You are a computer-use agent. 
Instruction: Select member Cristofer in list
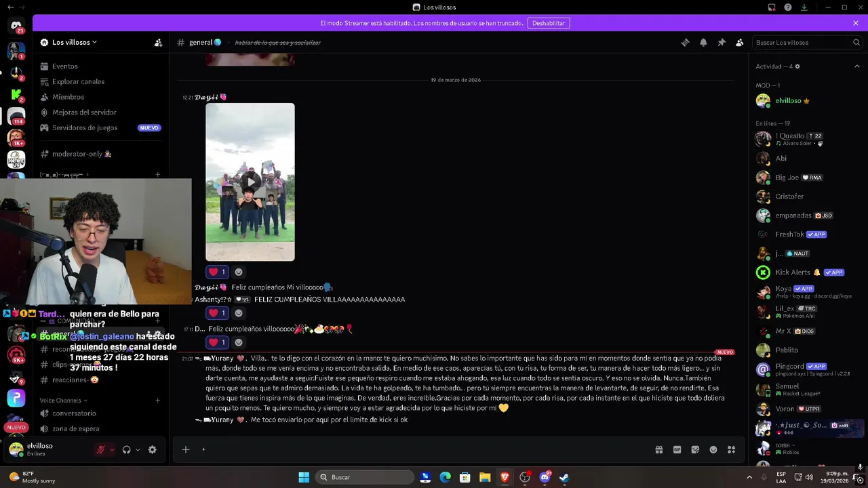tap(807, 197)
